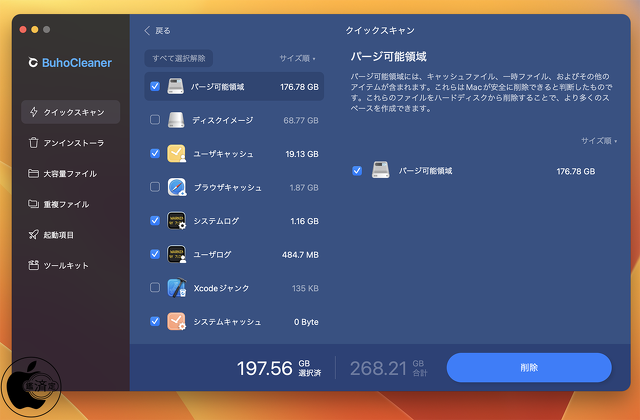This screenshot has width=640, height=420.
Task: Open the ツールキット sidebar item
Action: (x=70, y=266)
